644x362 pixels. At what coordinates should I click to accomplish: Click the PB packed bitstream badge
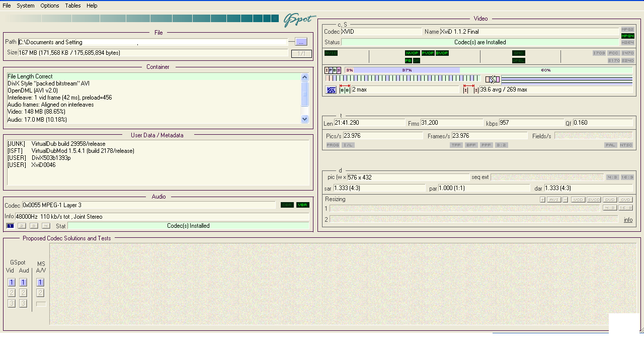tap(409, 61)
